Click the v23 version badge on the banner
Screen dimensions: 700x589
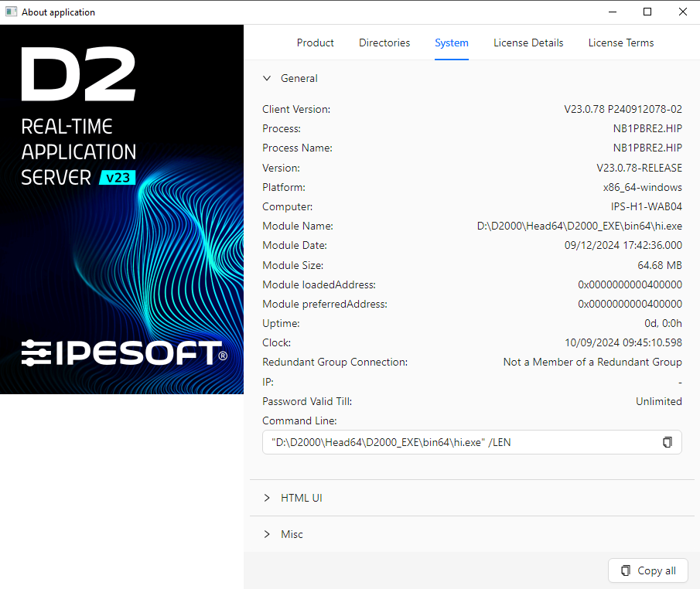pyautogui.click(x=118, y=178)
